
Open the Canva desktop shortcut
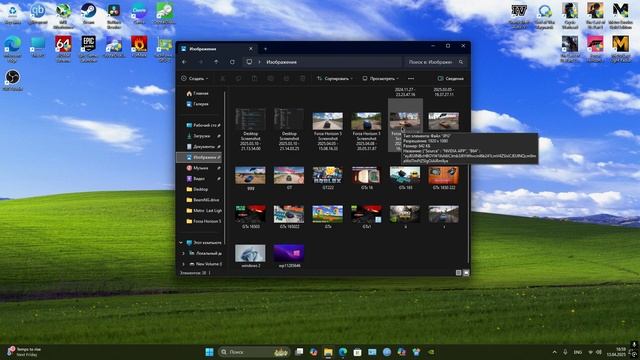tap(139, 13)
